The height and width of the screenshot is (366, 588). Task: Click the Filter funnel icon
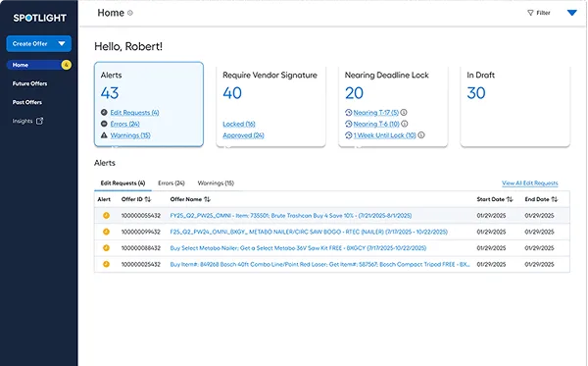(530, 13)
